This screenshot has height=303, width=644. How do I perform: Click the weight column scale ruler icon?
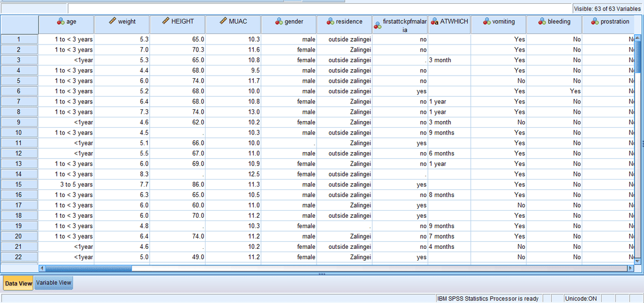click(x=112, y=21)
